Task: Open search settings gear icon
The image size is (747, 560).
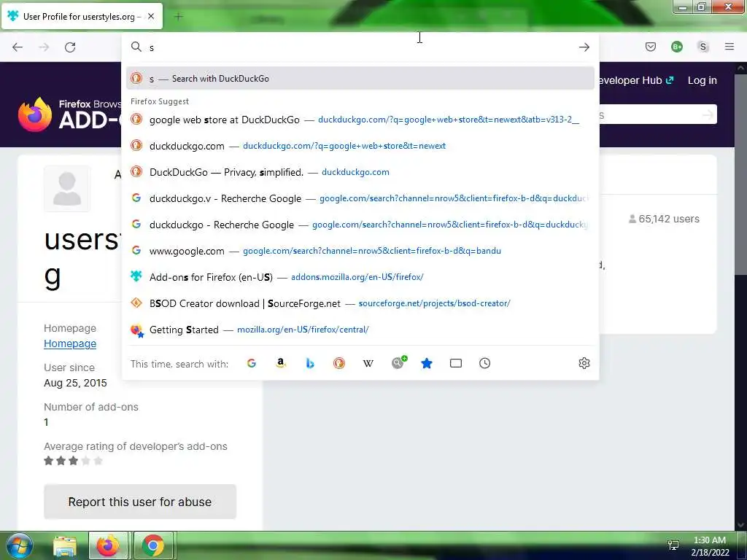Action: tap(584, 363)
